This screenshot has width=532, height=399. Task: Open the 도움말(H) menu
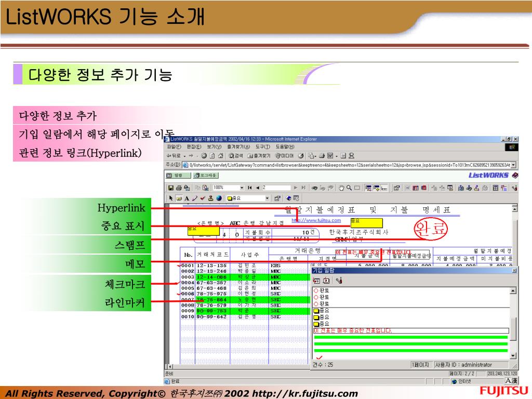click(x=285, y=147)
